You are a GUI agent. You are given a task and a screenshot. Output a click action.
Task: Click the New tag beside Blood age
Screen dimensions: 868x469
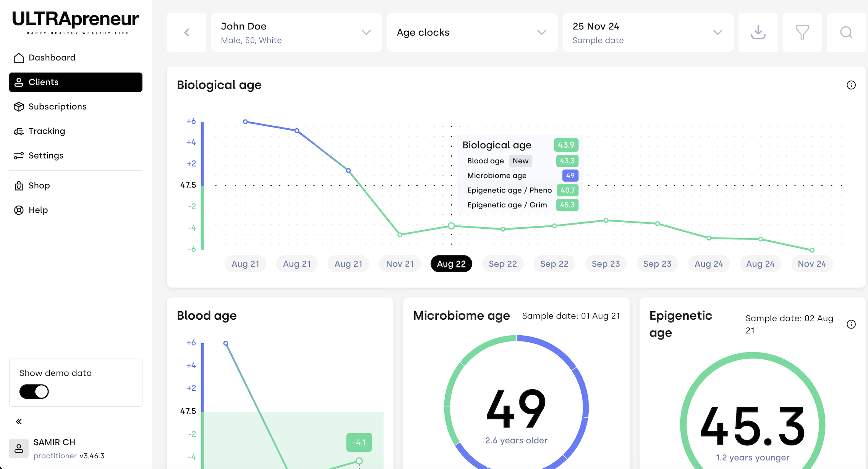click(x=520, y=161)
